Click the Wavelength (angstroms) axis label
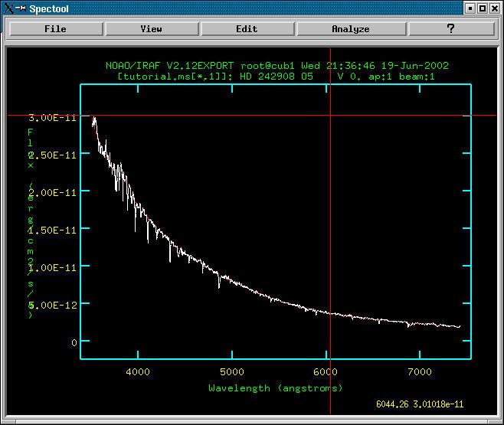The image size is (504, 425). 276,387
